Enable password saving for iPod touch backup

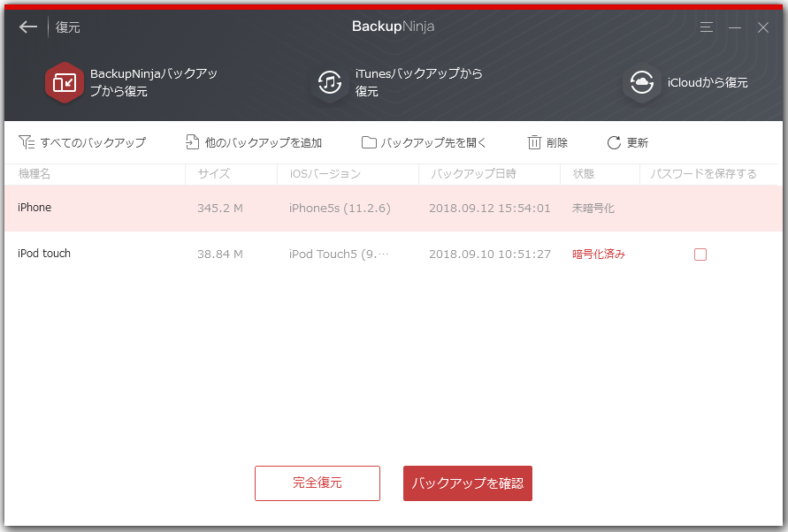coord(700,255)
